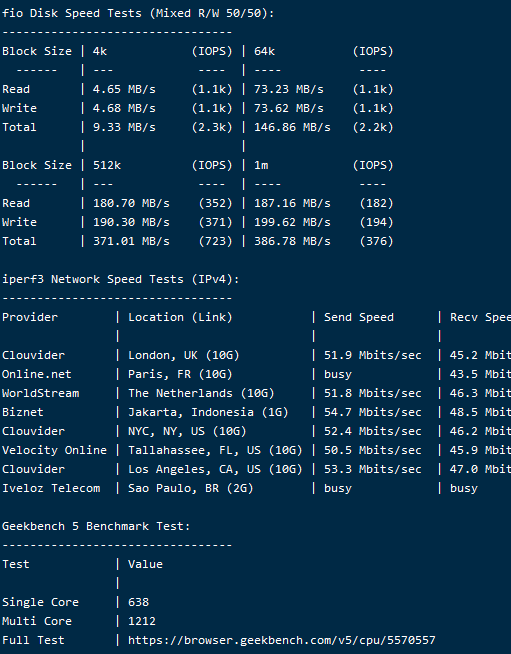Click the 'Multi Core' test label

coord(37,621)
